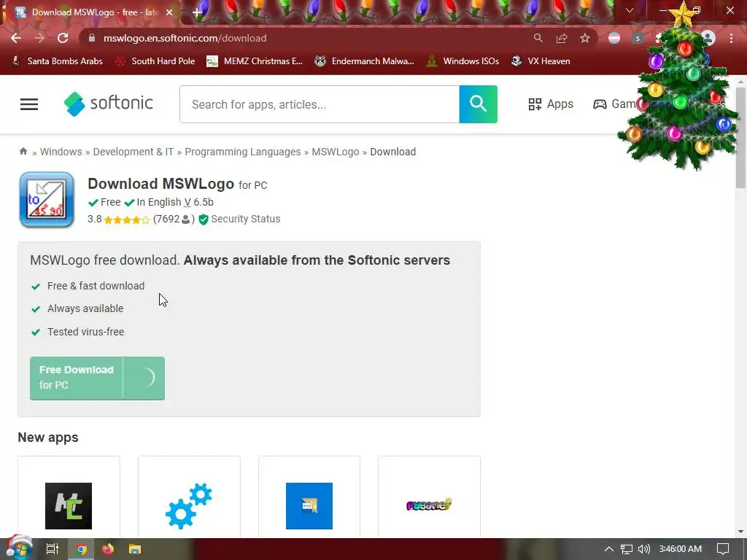Click the page vertical scrollbar thumb

click(x=740, y=138)
